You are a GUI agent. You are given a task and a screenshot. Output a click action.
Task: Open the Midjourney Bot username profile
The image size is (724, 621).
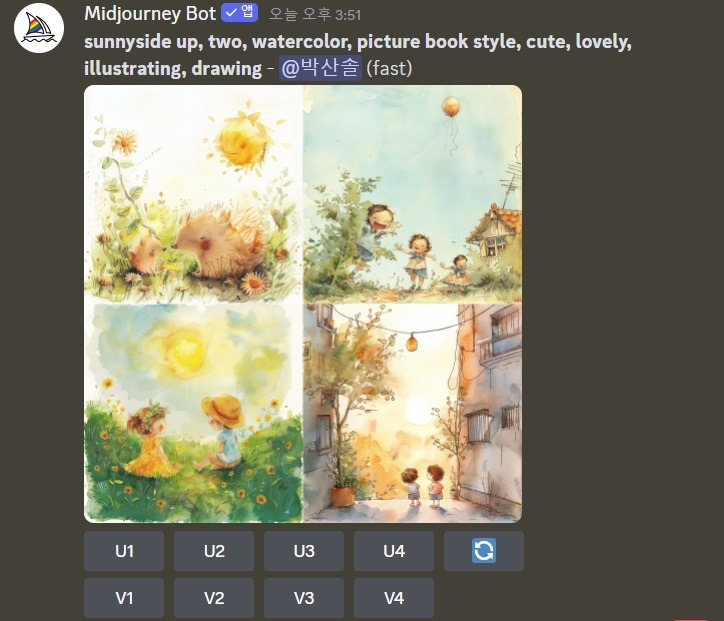point(150,14)
